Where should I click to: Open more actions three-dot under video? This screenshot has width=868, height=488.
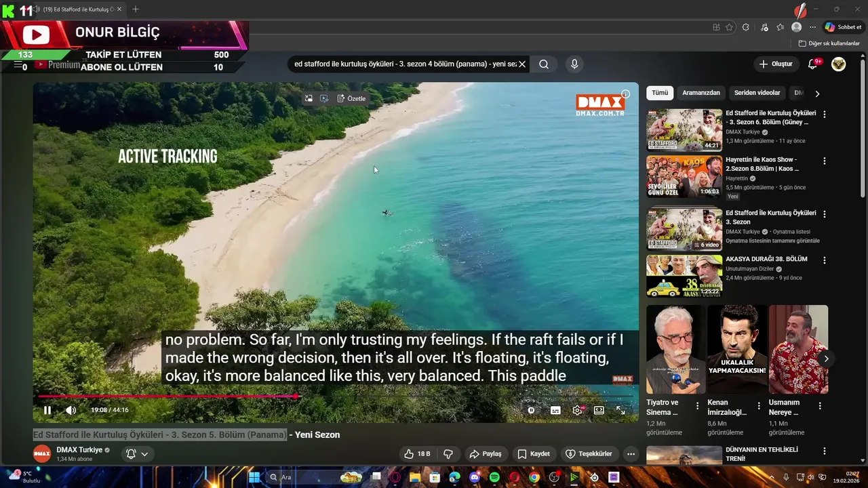[x=631, y=454]
